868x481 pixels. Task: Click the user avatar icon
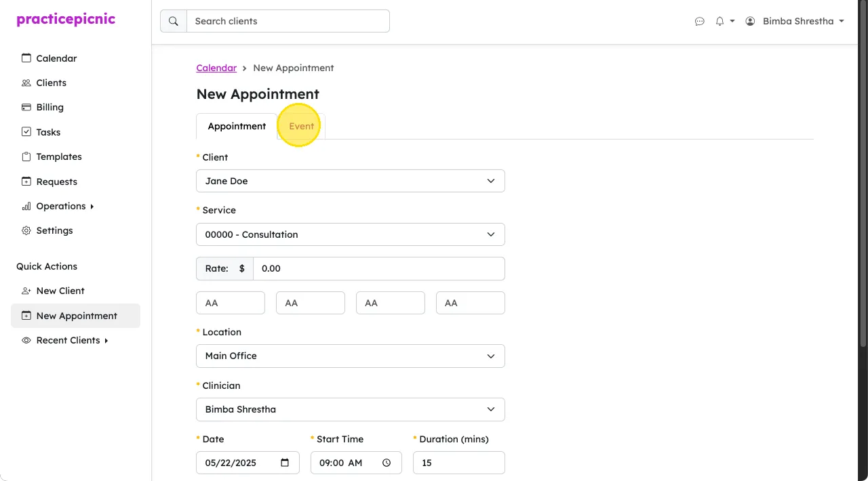[750, 21]
